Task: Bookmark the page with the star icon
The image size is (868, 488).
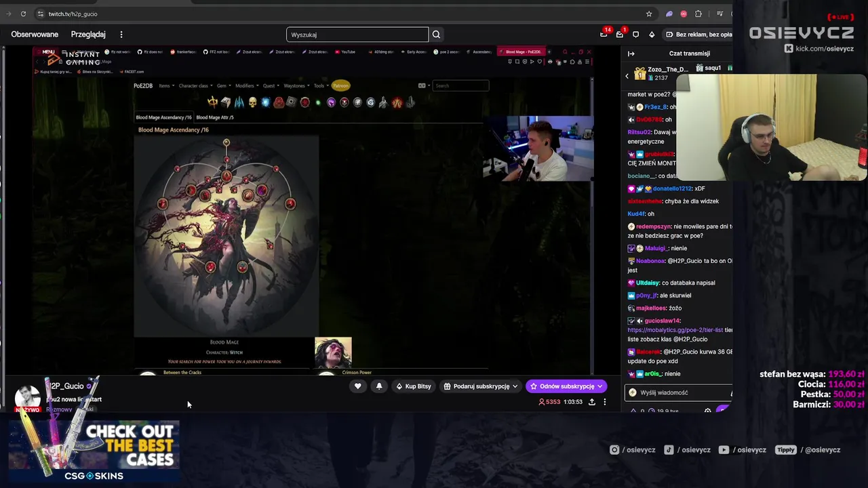Action: 649,14
